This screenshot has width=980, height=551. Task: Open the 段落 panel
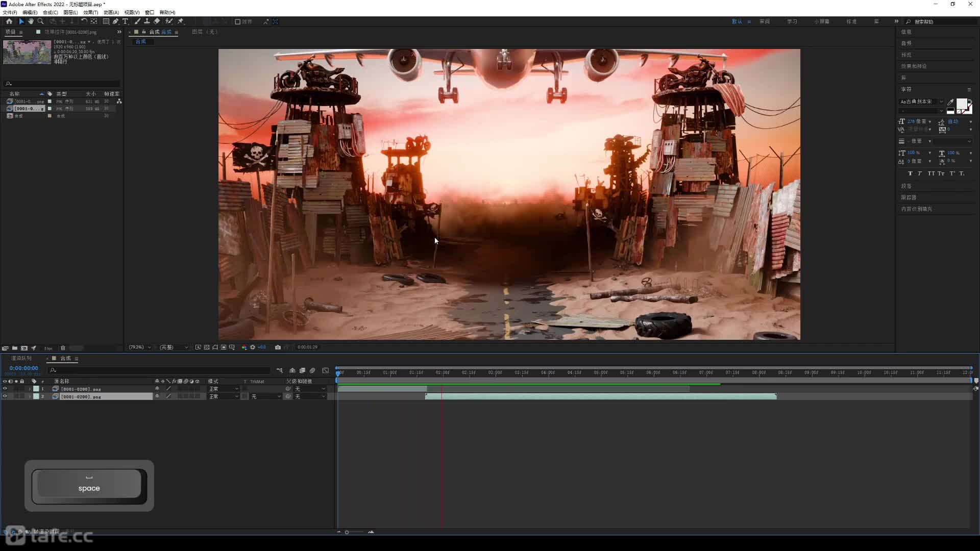906,186
